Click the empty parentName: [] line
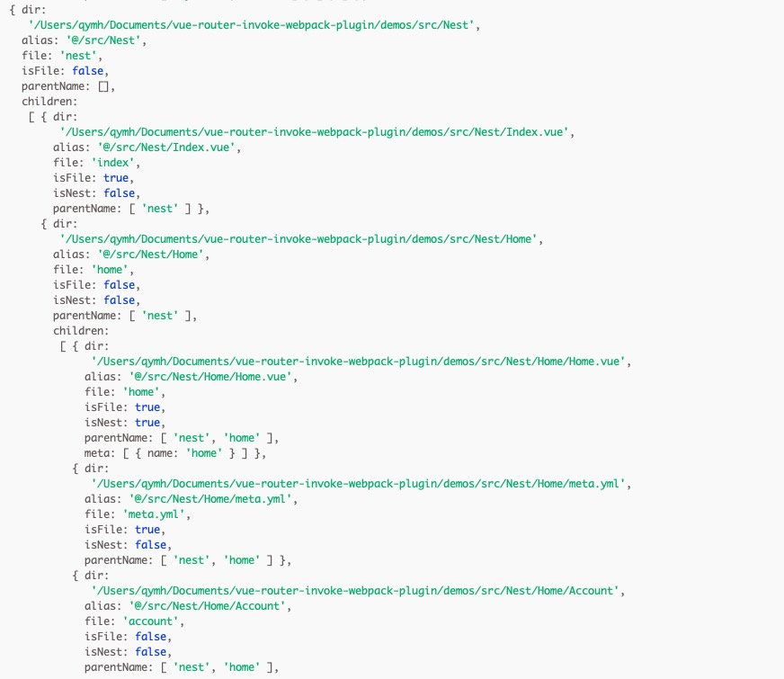 (68, 86)
